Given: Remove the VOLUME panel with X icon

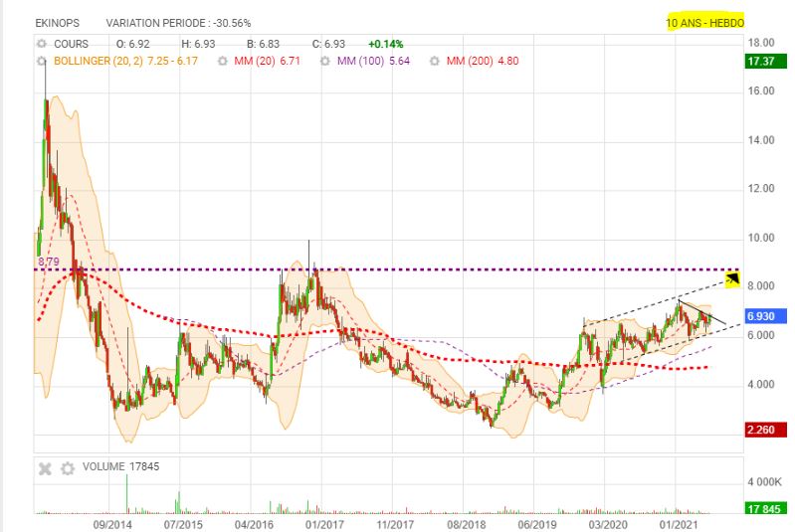Looking at the screenshot, I should tap(45, 468).
